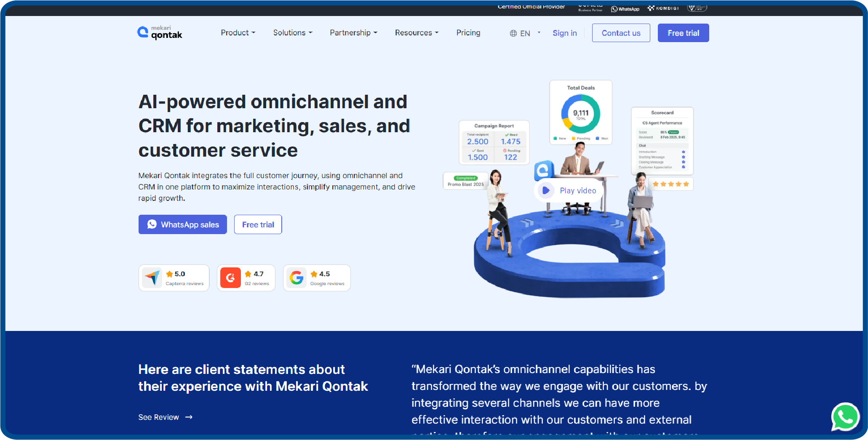Click the Capterra reviews icon

coord(152,277)
